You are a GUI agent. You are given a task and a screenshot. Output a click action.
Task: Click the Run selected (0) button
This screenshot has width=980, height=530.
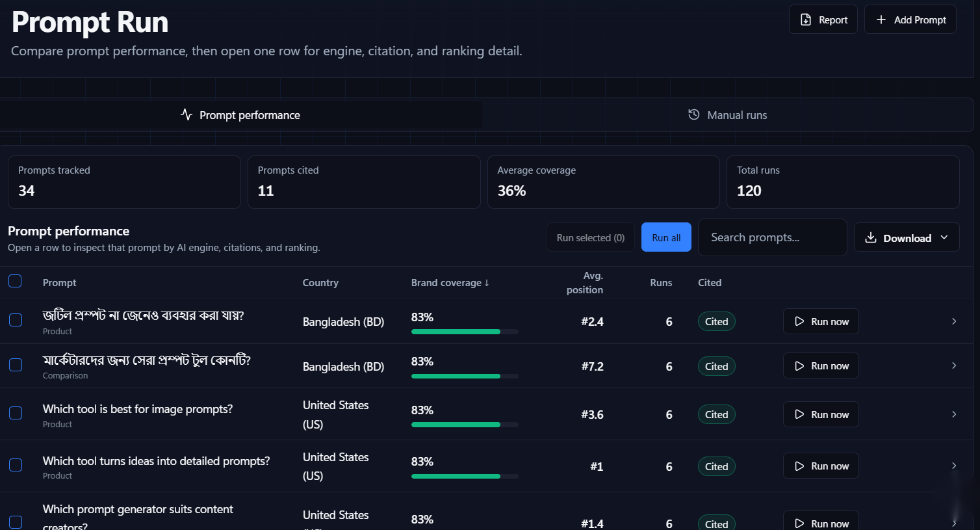tap(590, 237)
